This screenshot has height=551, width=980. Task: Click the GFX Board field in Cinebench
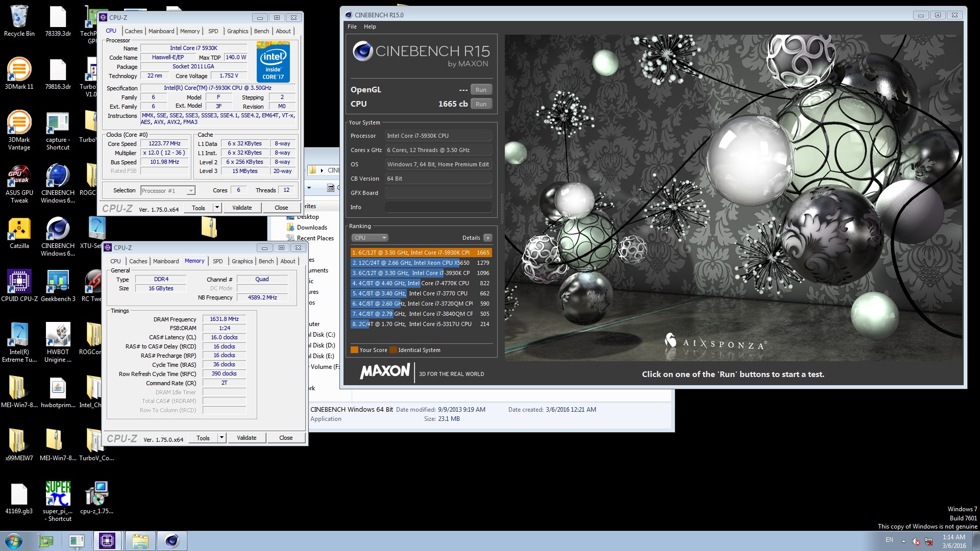(x=438, y=193)
